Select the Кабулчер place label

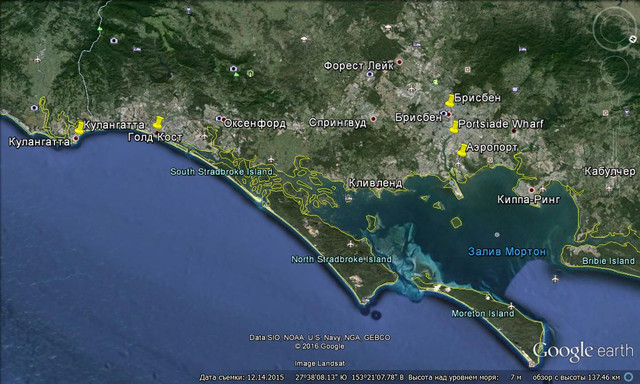pos(610,171)
